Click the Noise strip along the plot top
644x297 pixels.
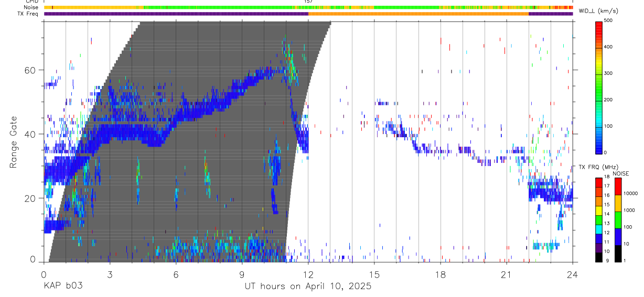(308, 8)
